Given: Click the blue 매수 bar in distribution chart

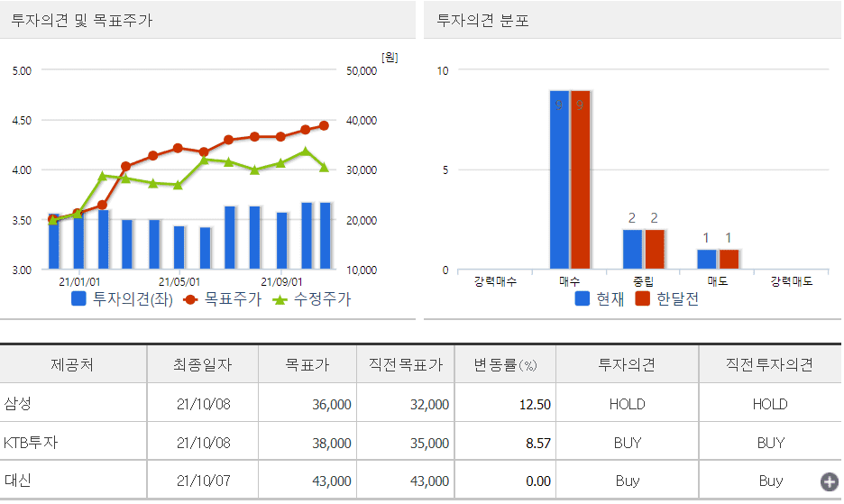Looking at the screenshot, I should coord(559,180).
